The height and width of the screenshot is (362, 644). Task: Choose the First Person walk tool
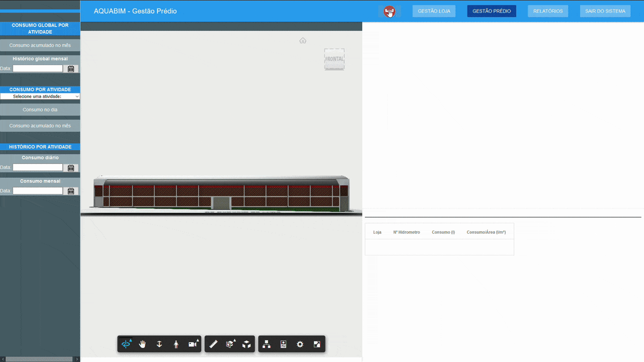click(x=176, y=344)
